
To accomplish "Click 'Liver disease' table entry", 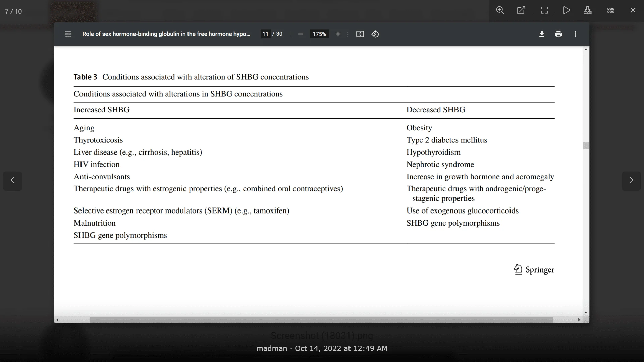I will coord(138,152).
